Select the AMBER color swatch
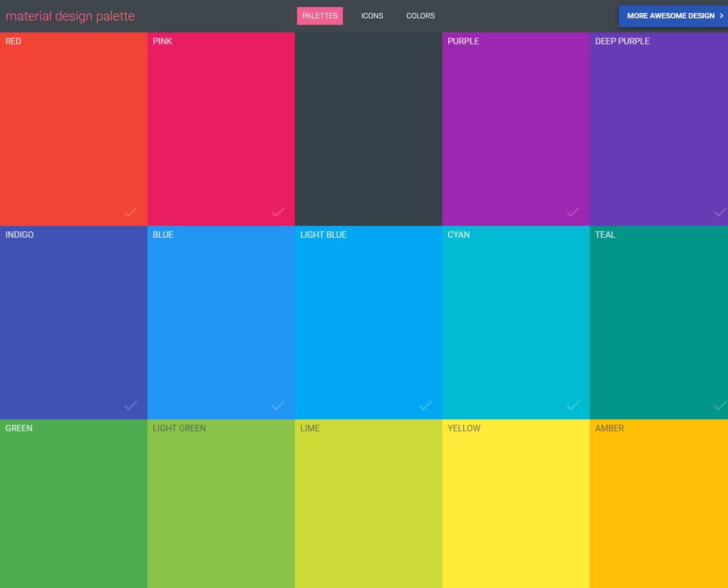 point(659,503)
